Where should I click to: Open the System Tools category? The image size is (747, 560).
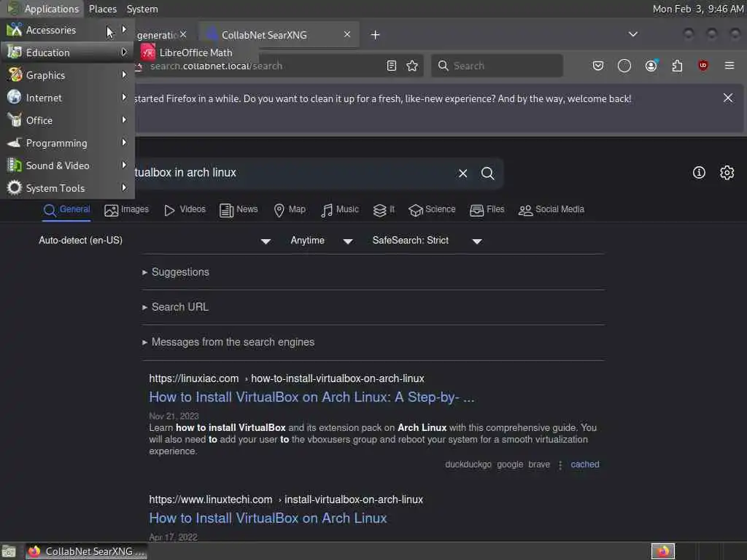point(67,188)
